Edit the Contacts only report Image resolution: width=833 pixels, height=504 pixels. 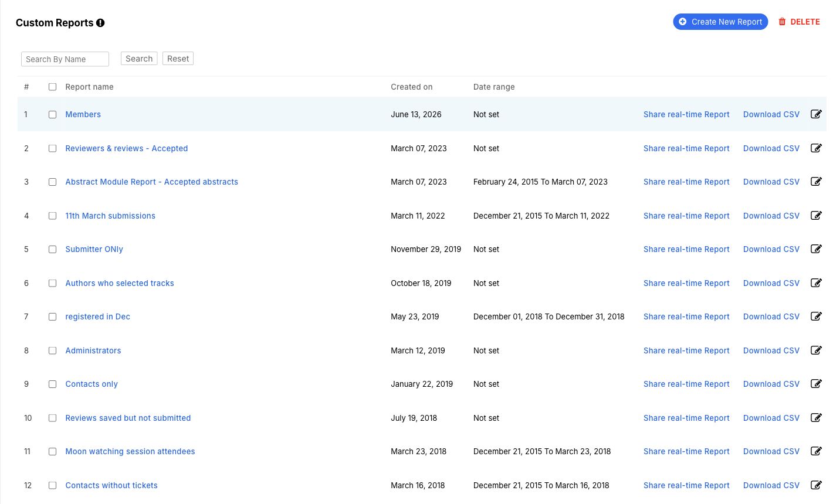click(x=816, y=384)
